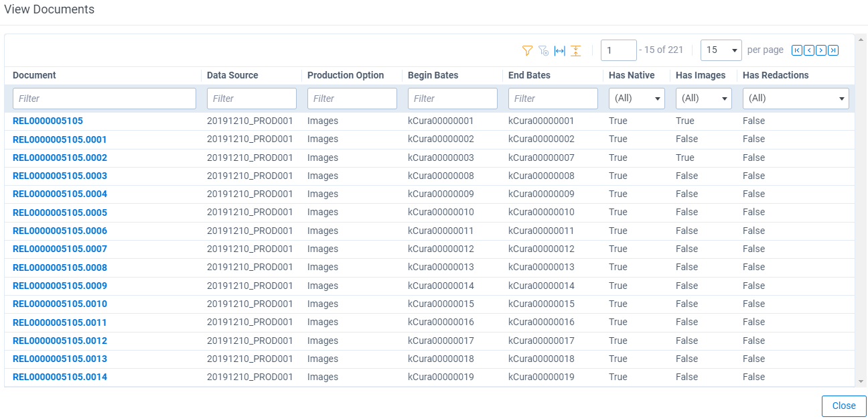
Task: Go to last page
Action: [833, 50]
